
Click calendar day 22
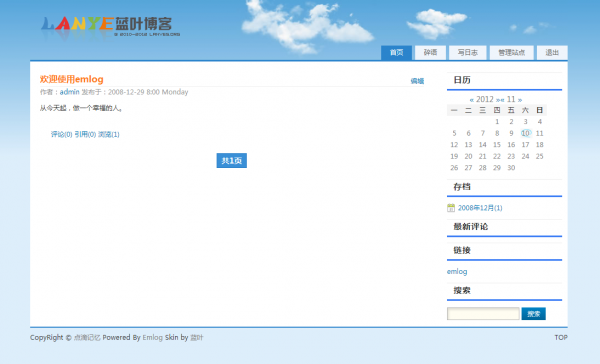point(497,156)
